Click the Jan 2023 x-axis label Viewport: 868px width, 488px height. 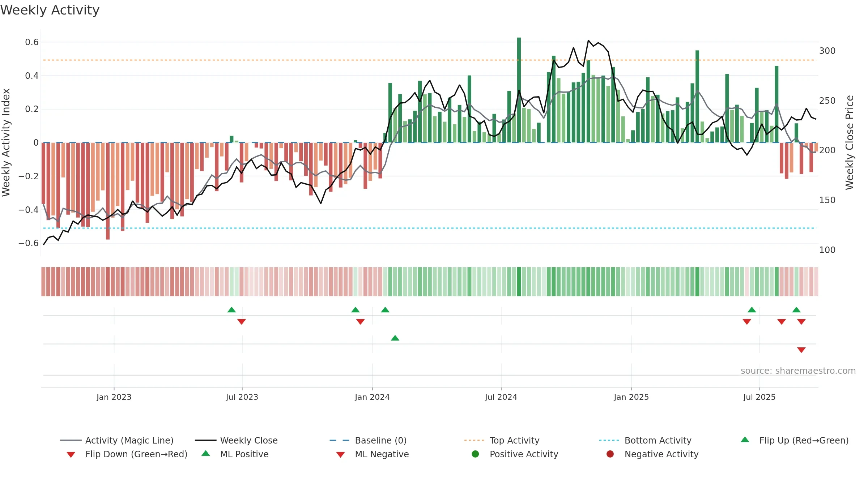[114, 397]
